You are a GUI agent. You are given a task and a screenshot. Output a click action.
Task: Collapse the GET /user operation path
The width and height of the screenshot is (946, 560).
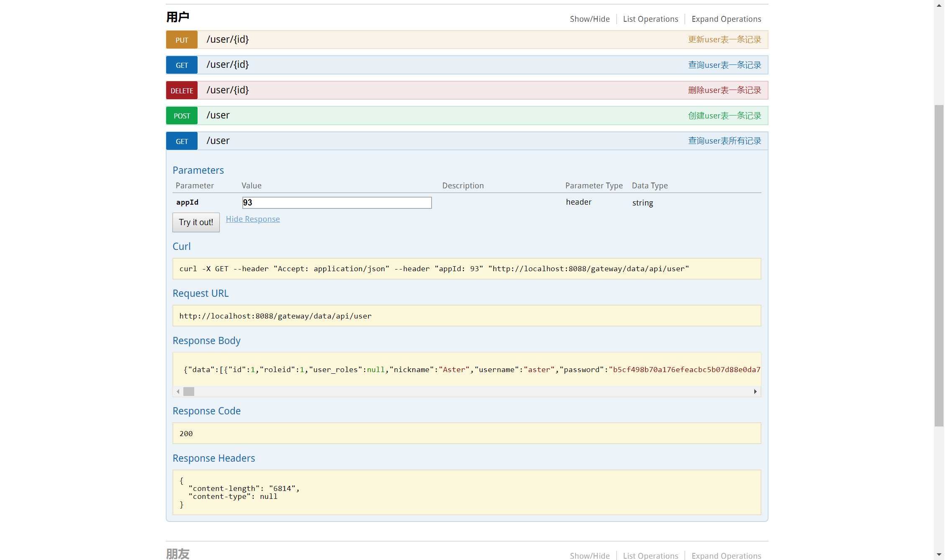[218, 141]
